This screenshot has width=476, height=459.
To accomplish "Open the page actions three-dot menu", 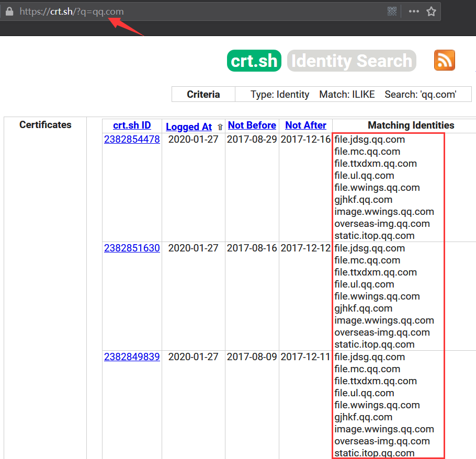I will pos(414,12).
